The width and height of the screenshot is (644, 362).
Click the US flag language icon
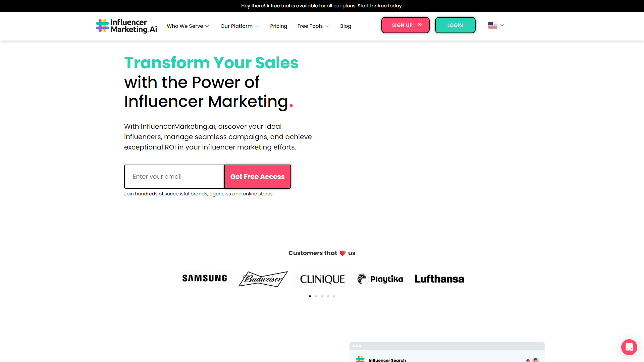tap(492, 25)
